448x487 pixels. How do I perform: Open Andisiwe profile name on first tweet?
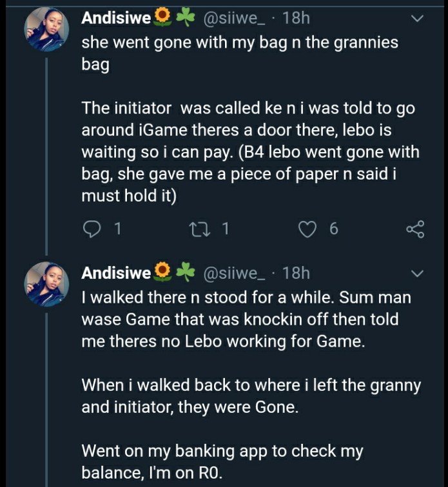pos(116,17)
